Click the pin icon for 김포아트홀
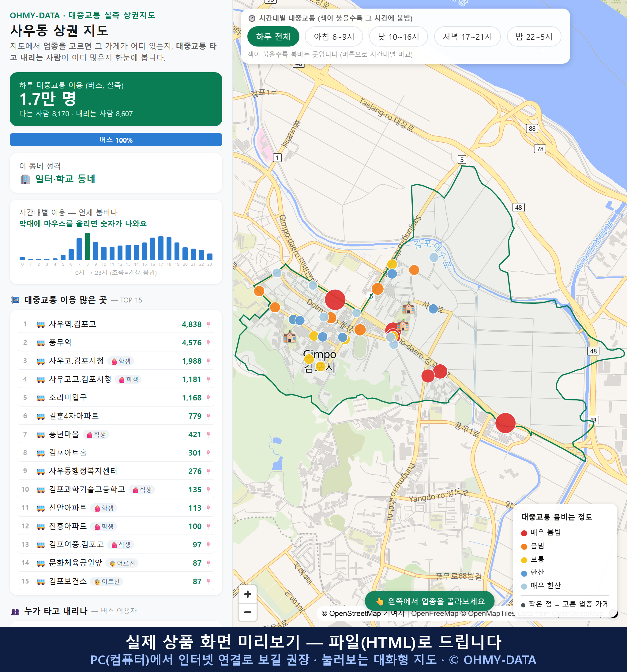Image resolution: width=627 pixels, height=672 pixels. [208, 452]
